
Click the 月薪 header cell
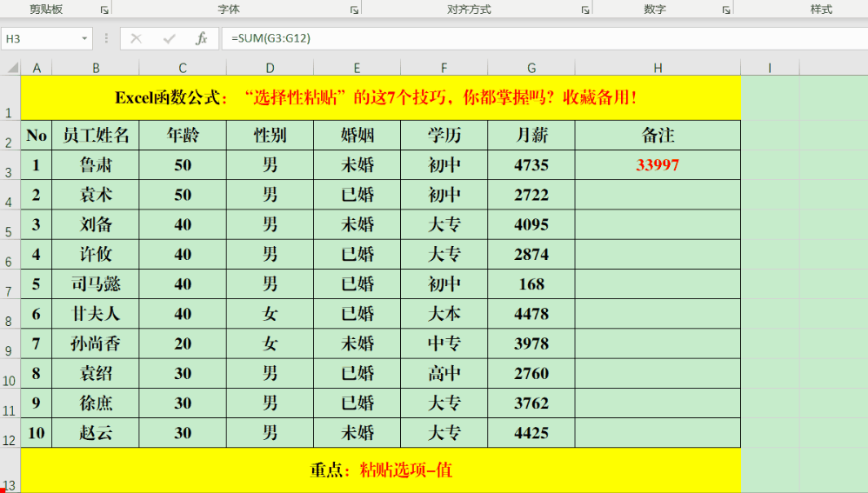coord(531,136)
